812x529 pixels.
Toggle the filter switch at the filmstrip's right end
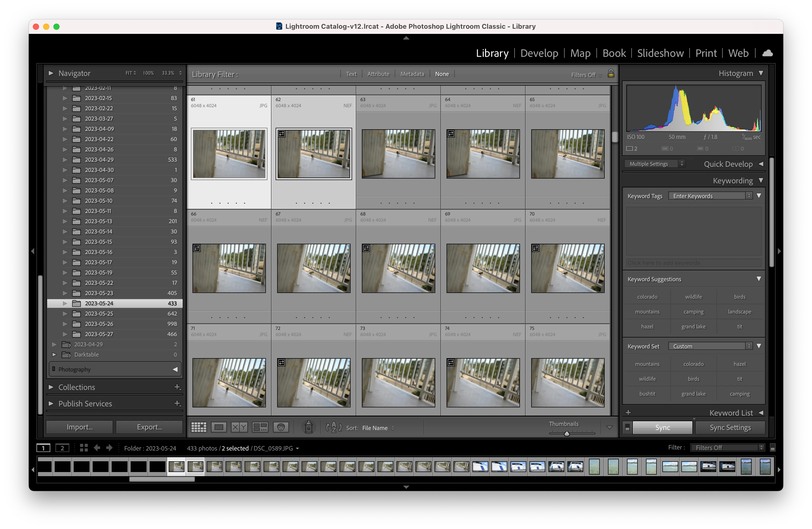[773, 448]
